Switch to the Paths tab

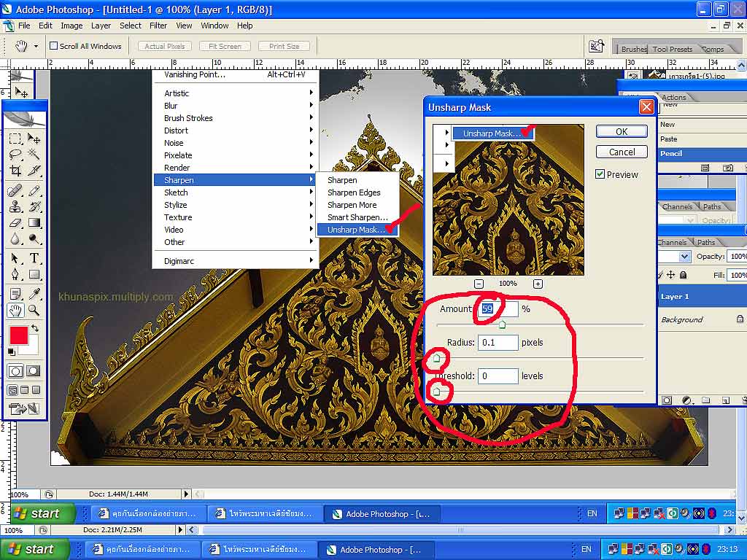coord(706,242)
